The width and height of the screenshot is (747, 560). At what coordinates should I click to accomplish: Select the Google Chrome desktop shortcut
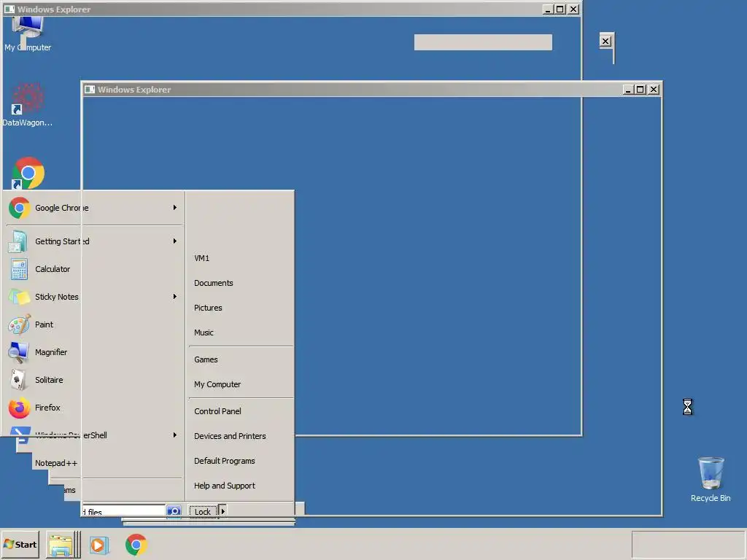tap(28, 173)
